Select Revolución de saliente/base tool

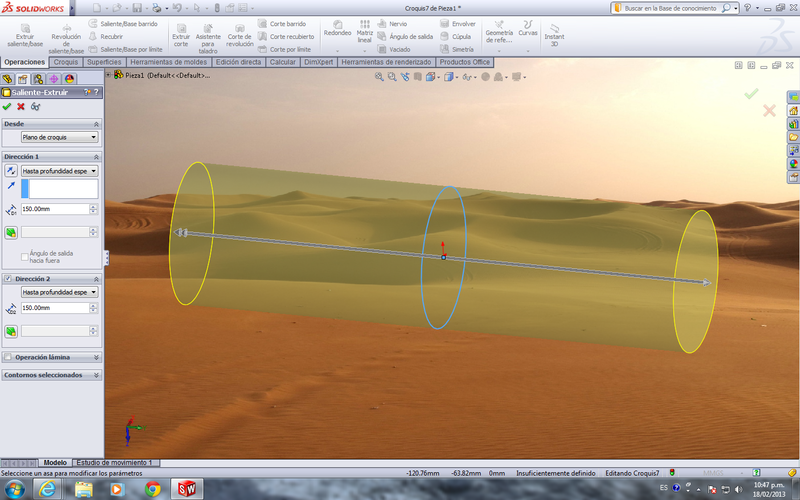click(x=66, y=39)
